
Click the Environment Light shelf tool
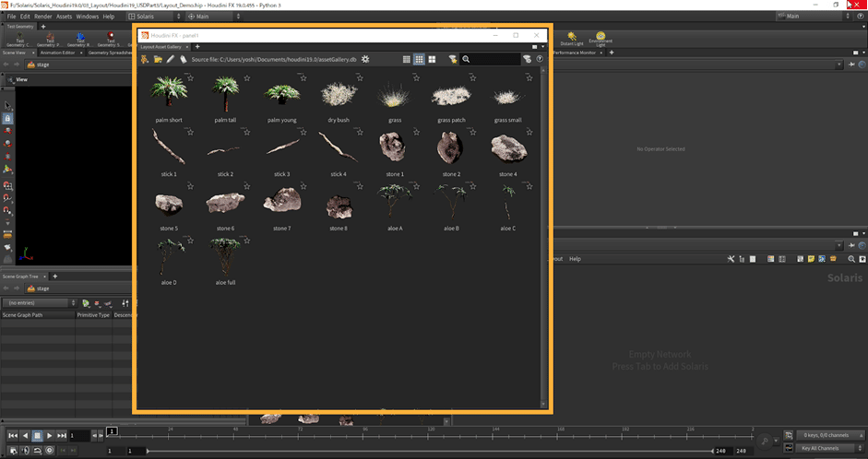(601, 38)
